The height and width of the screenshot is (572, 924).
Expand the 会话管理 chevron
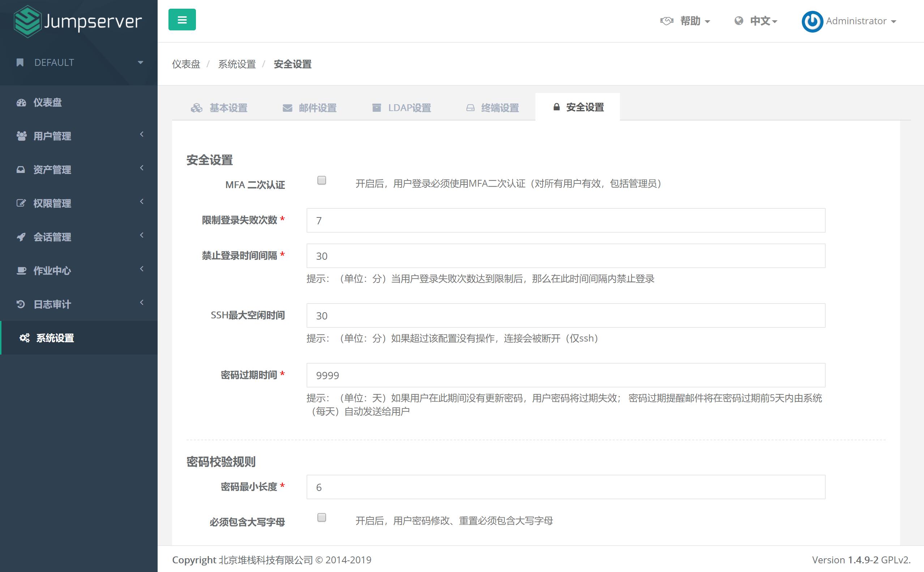[x=142, y=235]
